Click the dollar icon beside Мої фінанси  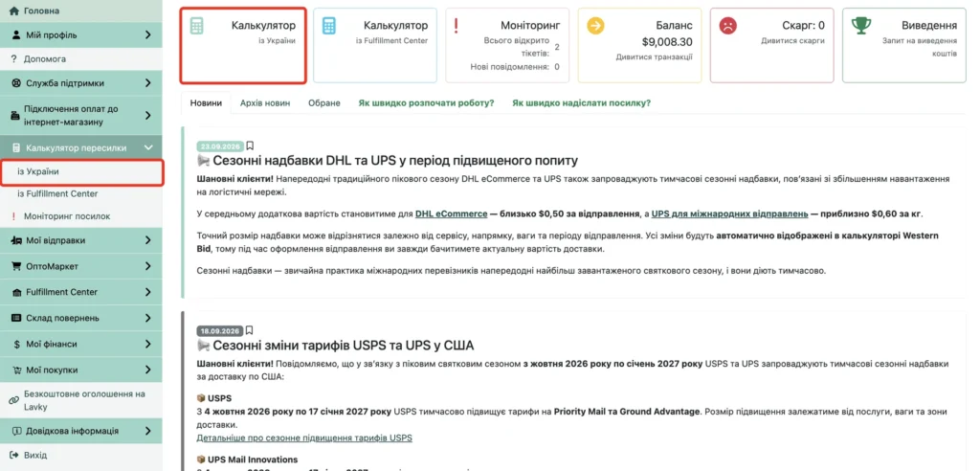click(19, 344)
